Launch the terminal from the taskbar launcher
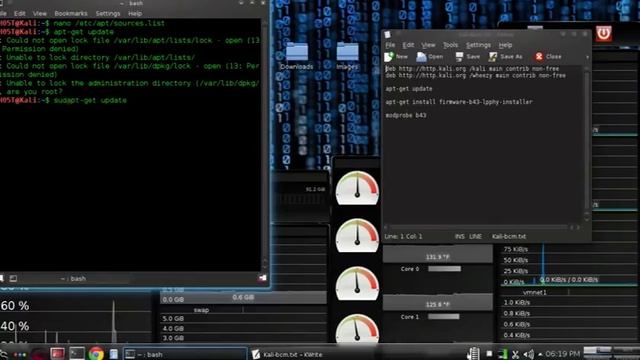The image size is (640, 360). point(76,353)
